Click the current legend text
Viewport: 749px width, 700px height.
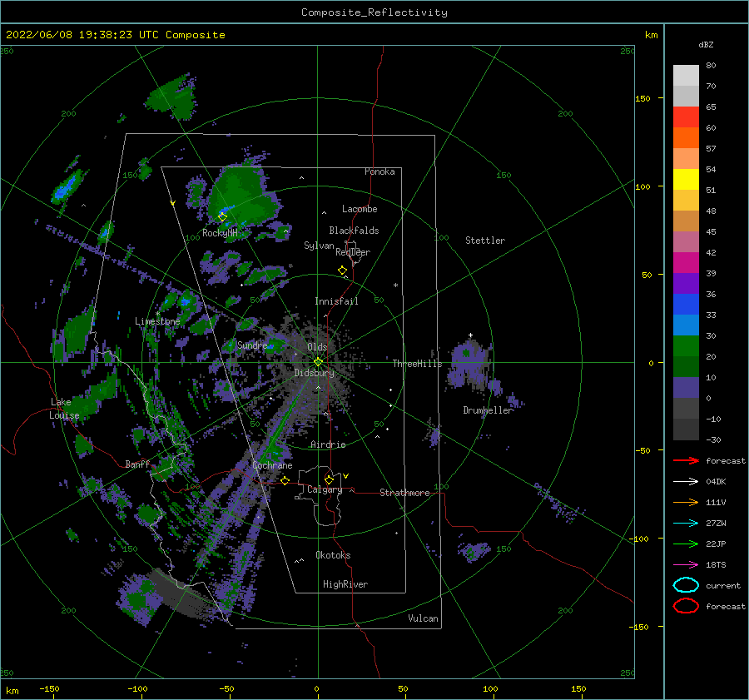point(723,586)
